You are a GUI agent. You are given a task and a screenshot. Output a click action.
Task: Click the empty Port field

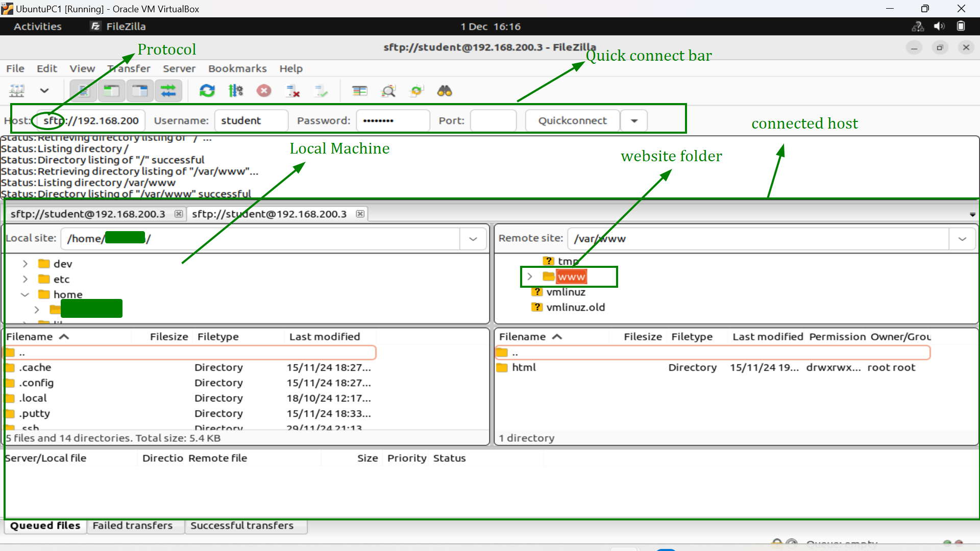point(493,120)
